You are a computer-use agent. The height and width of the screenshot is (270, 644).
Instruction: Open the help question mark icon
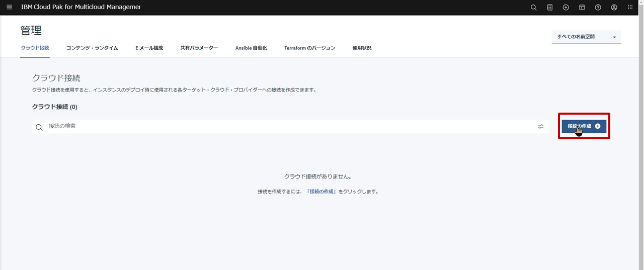pyautogui.click(x=598, y=8)
